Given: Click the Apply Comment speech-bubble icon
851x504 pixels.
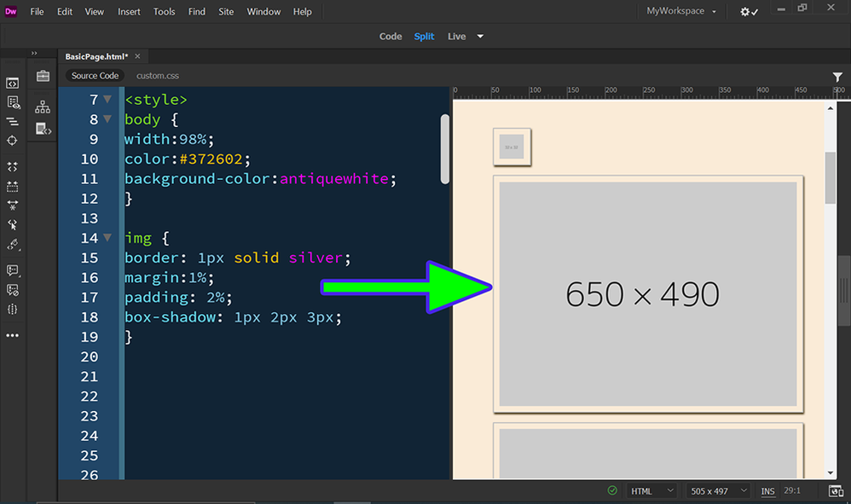Looking at the screenshot, I should tap(13, 270).
